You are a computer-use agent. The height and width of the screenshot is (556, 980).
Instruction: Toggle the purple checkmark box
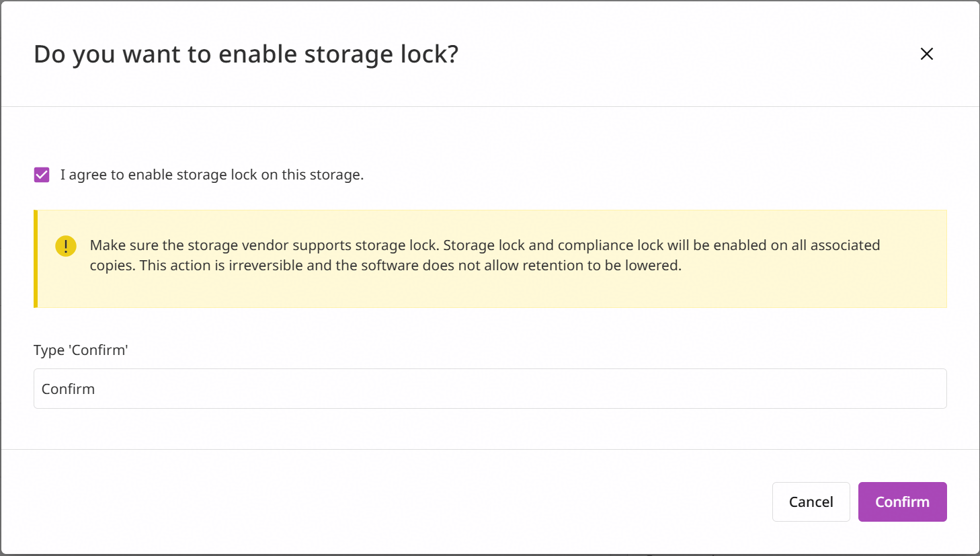click(x=42, y=175)
